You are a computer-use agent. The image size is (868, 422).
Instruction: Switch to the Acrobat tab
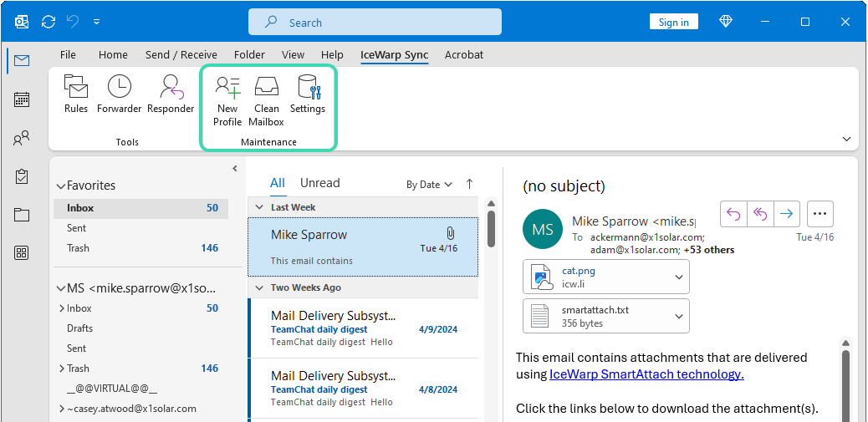(x=464, y=54)
